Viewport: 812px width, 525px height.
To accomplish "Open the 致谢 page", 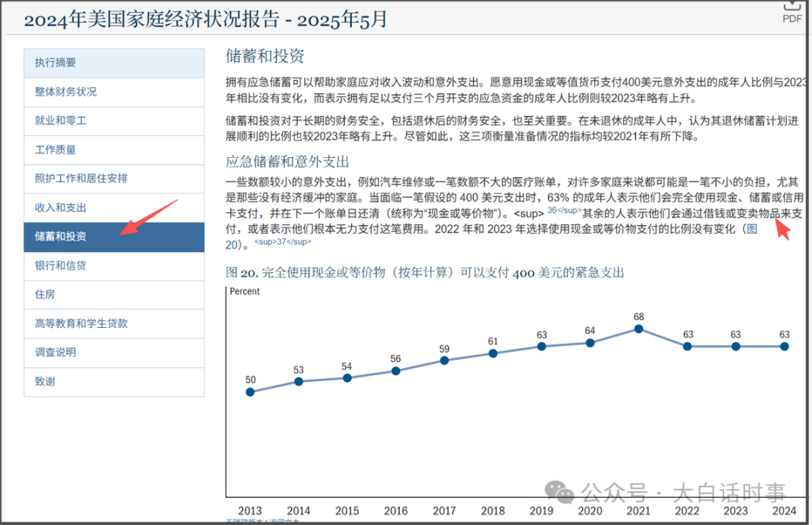I will 114,382.
